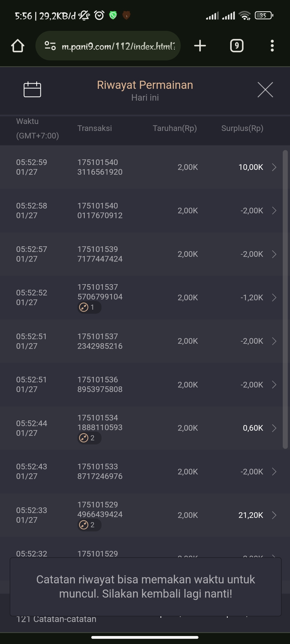Open the browser three-dot menu
Viewport: 290px width, 644px height.
pyautogui.click(x=272, y=46)
